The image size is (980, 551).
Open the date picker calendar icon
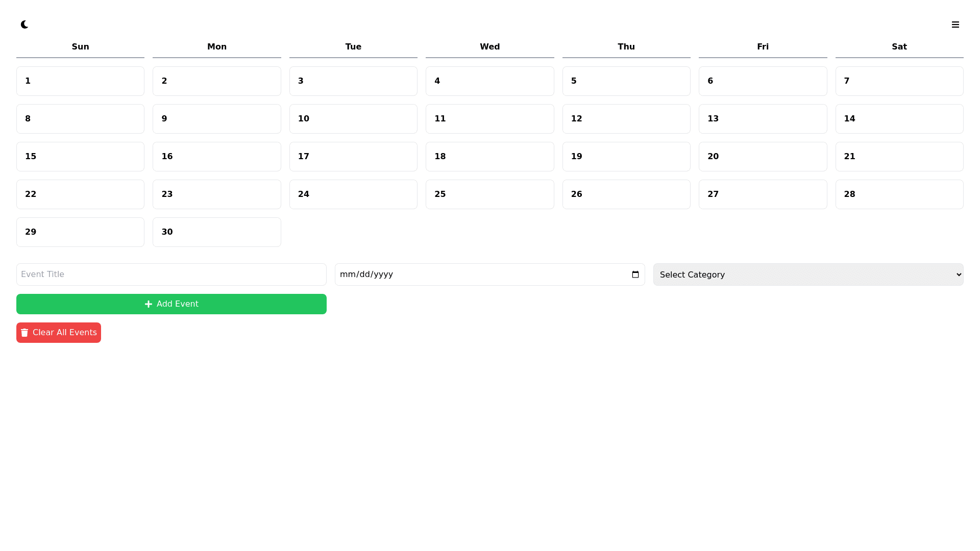635,274
